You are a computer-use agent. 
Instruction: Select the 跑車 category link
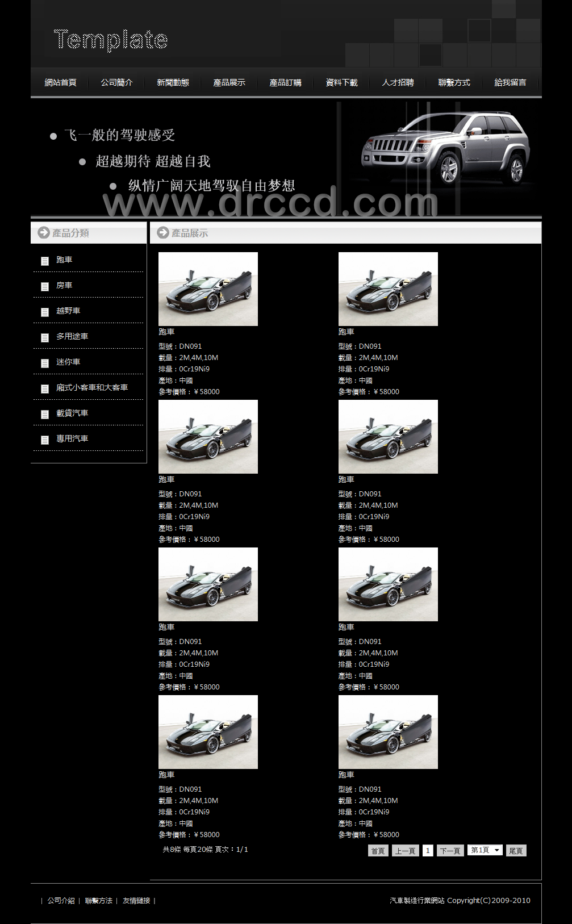pyautogui.click(x=64, y=260)
